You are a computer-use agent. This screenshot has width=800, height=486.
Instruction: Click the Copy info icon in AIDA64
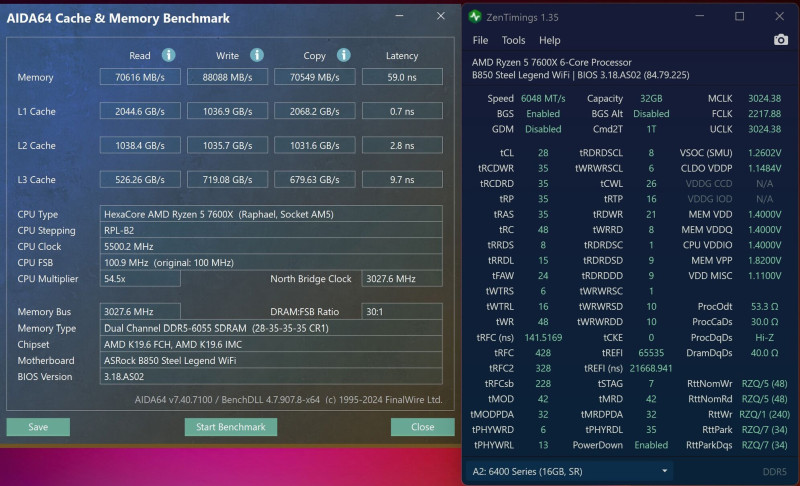click(x=343, y=55)
